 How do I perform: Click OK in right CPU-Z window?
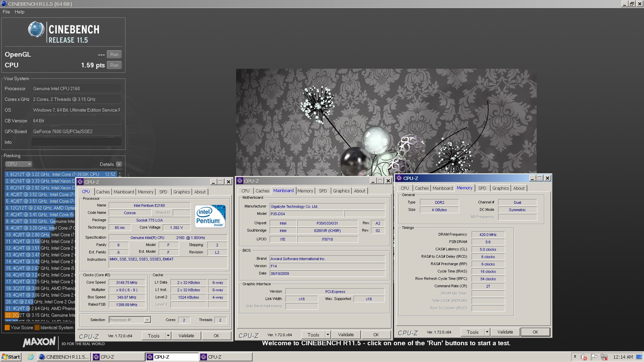click(535, 332)
